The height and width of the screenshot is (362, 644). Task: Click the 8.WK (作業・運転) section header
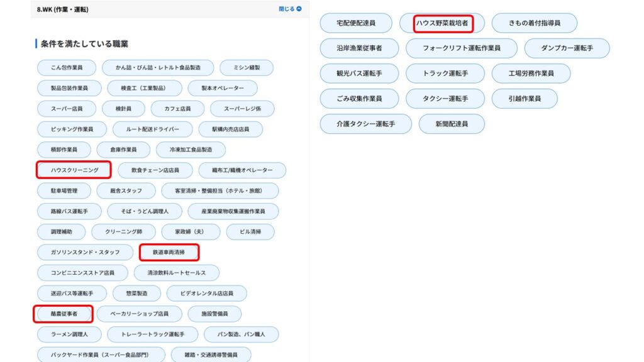tap(62, 9)
